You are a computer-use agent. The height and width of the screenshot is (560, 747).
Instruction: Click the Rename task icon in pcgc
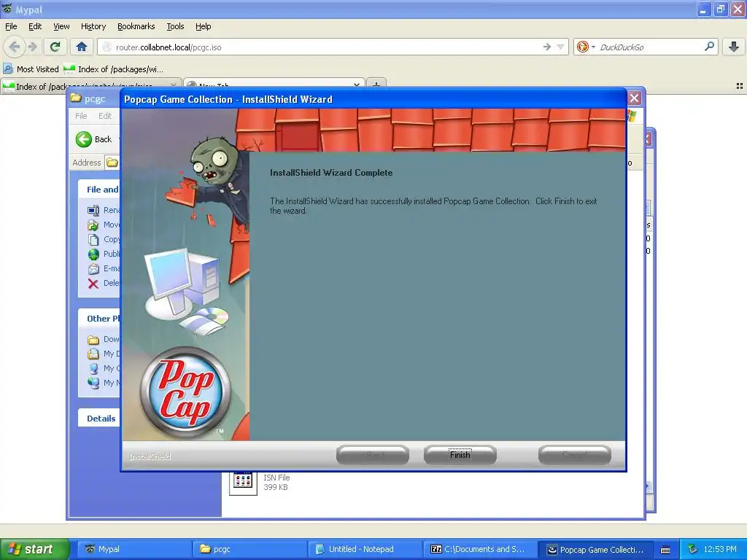click(93, 210)
